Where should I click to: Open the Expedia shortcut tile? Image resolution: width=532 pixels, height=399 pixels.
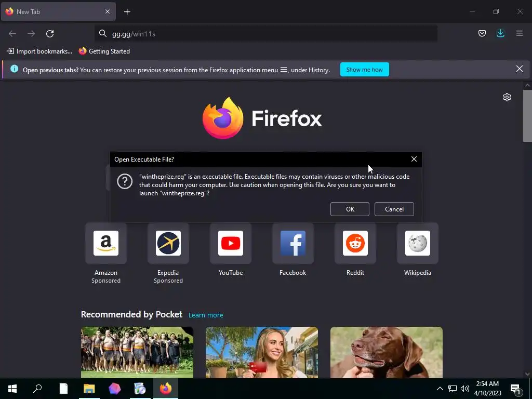[x=168, y=243]
